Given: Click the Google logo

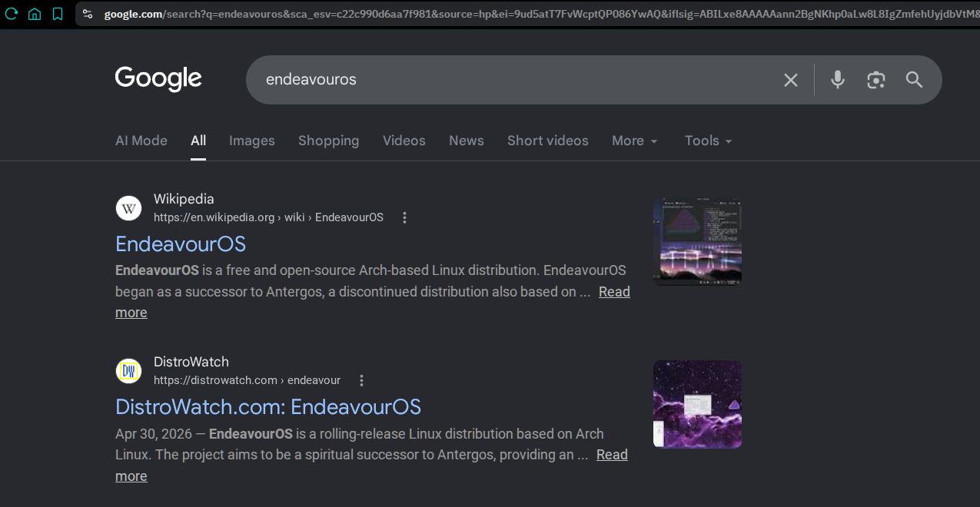Looking at the screenshot, I should [158, 78].
